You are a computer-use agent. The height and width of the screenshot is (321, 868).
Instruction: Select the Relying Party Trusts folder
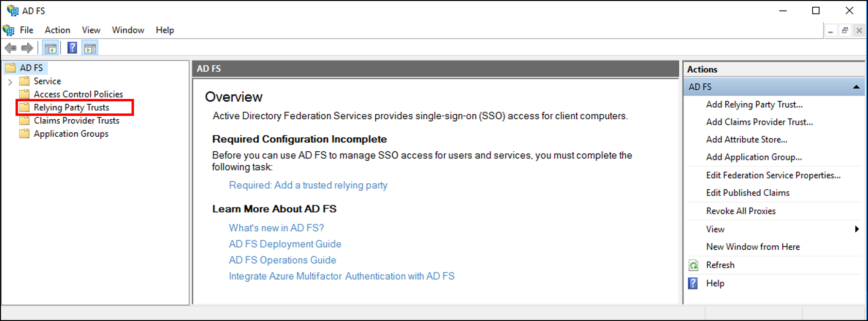pyautogui.click(x=71, y=107)
